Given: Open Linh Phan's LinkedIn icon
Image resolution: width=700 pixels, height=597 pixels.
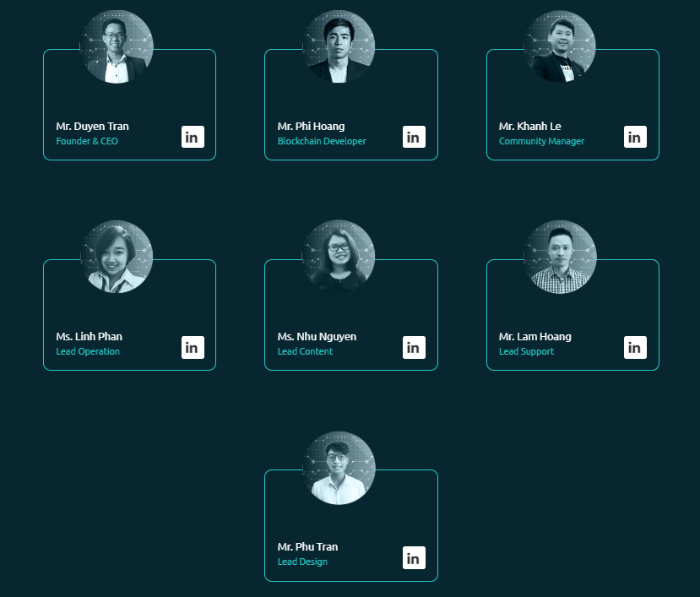Looking at the screenshot, I should [193, 347].
